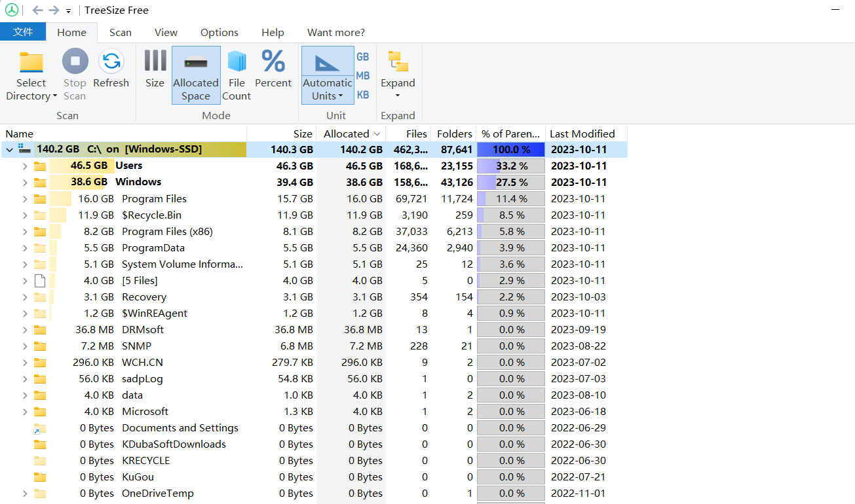Switch to Size display mode

(155, 69)
